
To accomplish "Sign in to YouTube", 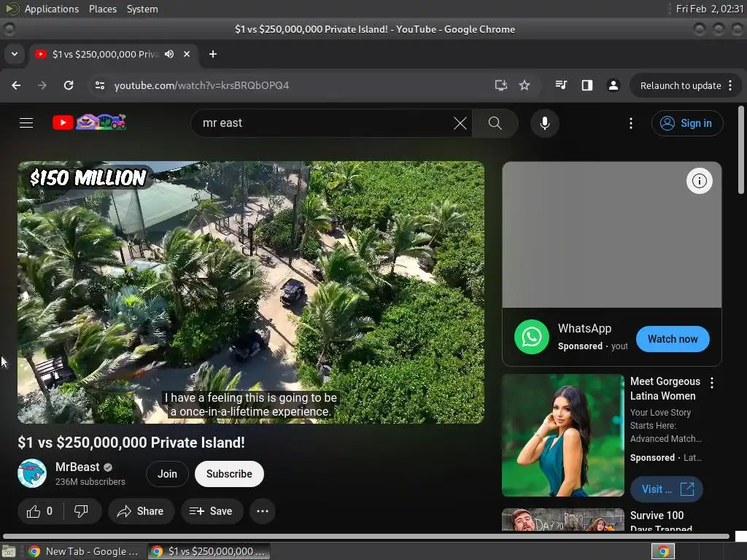I will coord(687,123).
